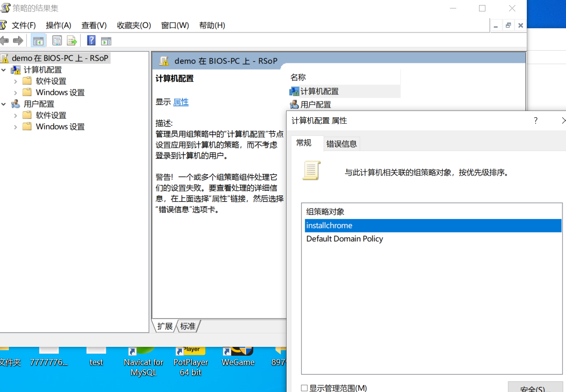Click the 属性 link in the description pane
The image size is (566, 392).
(x=181, y=102)
